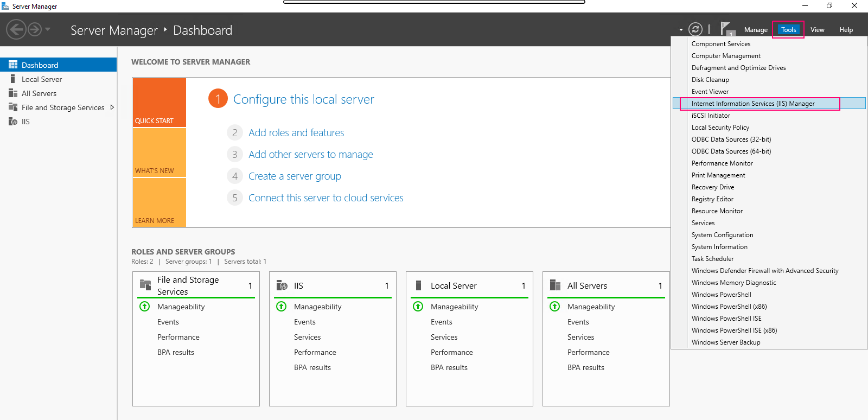Select the LEARN MORE tile

pos(159,202)
